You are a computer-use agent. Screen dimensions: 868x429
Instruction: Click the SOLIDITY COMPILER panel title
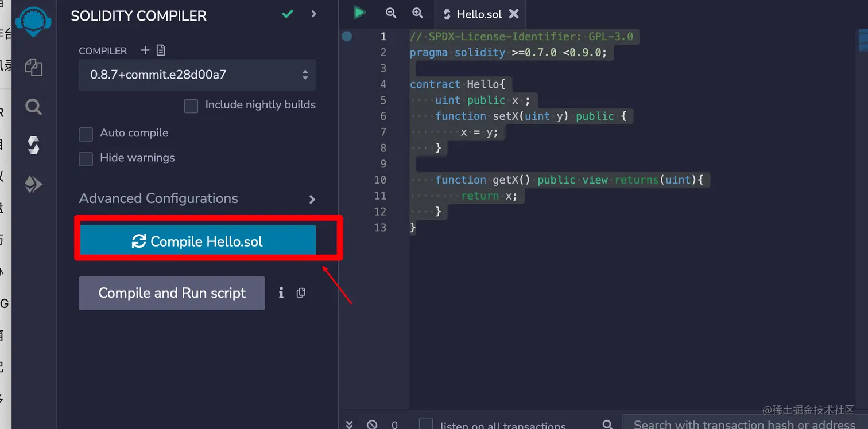click(x=138, y=16)
